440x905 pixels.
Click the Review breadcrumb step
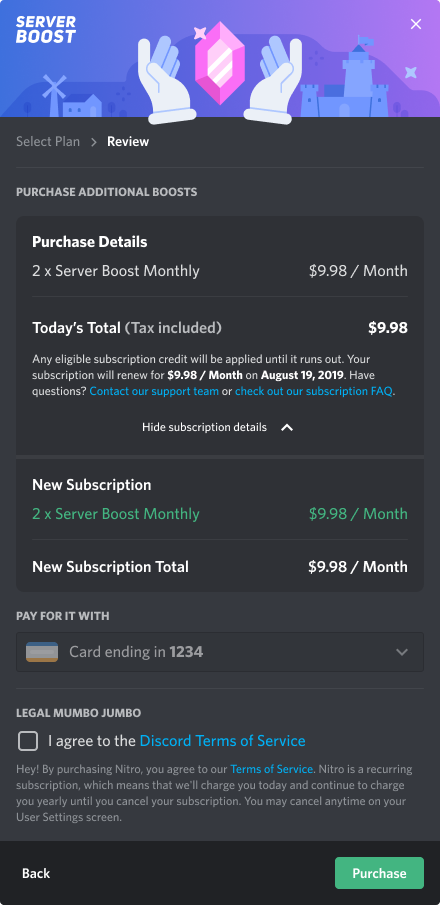(128, 141)
